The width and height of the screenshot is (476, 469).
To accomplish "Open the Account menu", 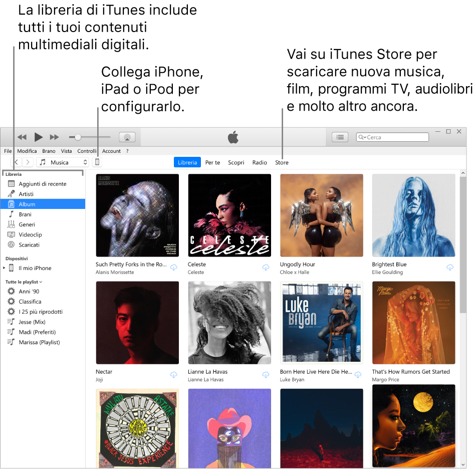I will (x=111, y=151).
